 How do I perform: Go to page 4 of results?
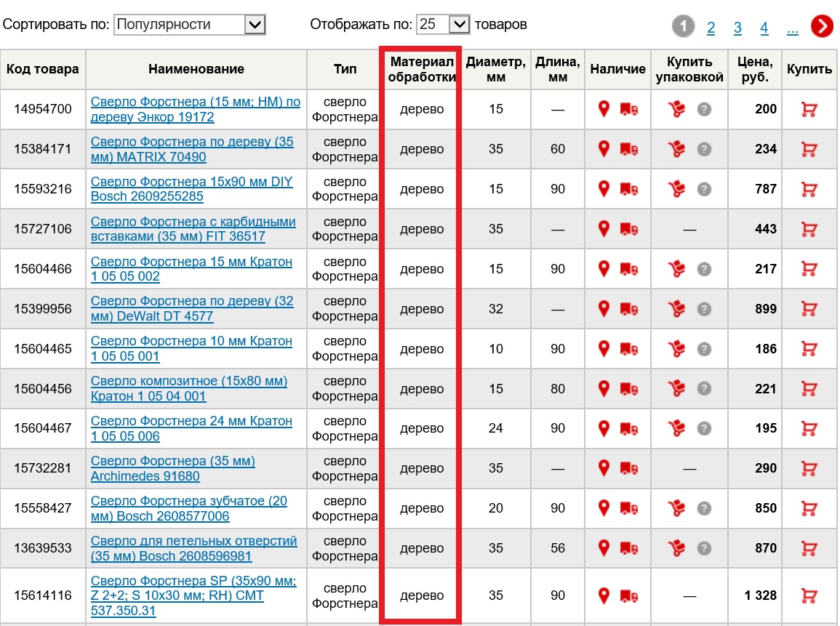764,28
